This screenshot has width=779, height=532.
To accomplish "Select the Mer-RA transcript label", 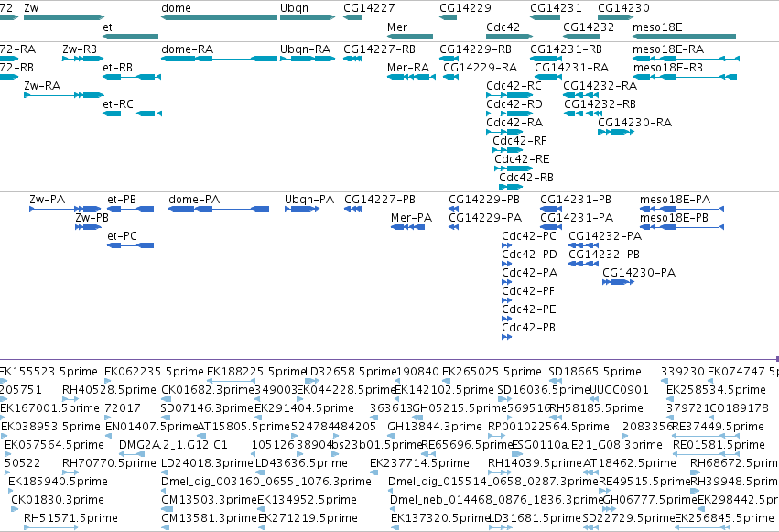I will [408, 68].
